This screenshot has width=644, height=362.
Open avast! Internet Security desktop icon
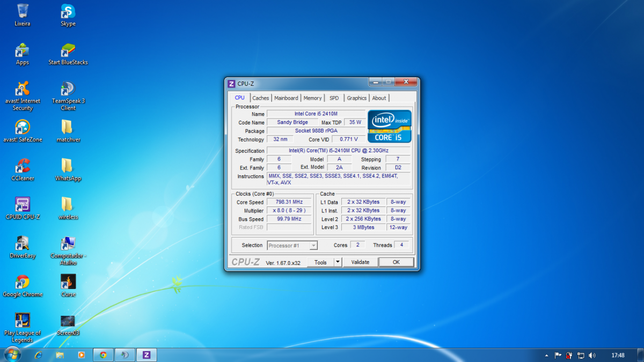click(x=23, y=96)
